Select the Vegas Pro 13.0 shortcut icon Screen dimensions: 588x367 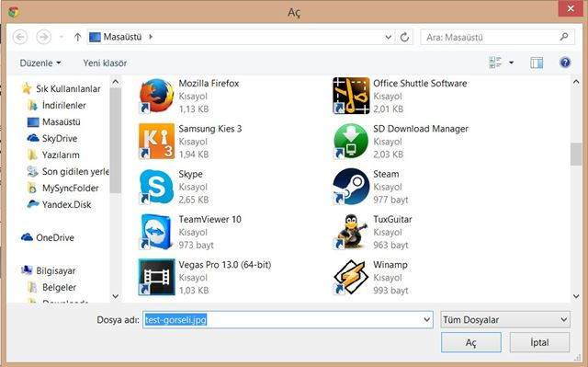[156, 277]
